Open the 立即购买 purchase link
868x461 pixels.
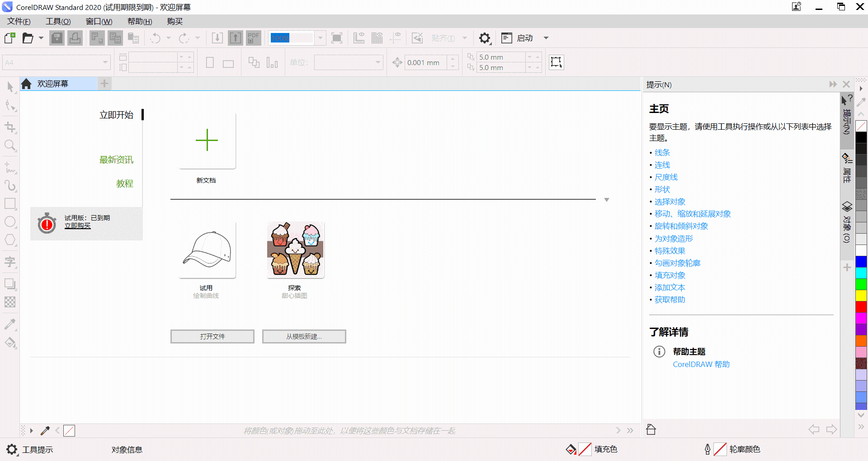pyautogui.click(x=77, y=226)
